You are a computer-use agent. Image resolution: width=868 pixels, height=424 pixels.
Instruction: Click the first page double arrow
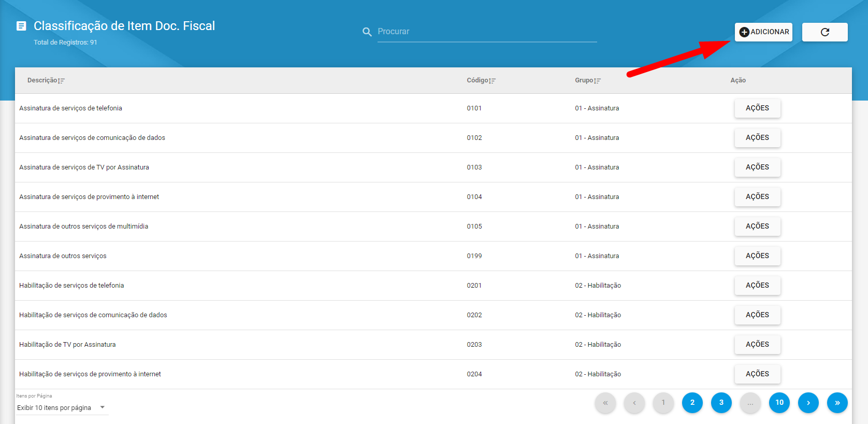coord(605,403)
